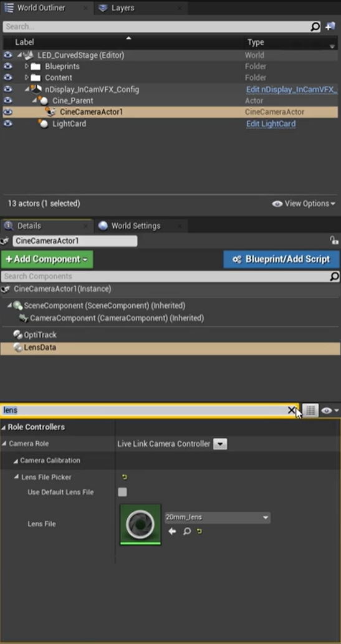
Task: Hide CineCameraActor1 using its eye icon
Action: point(8,112)
